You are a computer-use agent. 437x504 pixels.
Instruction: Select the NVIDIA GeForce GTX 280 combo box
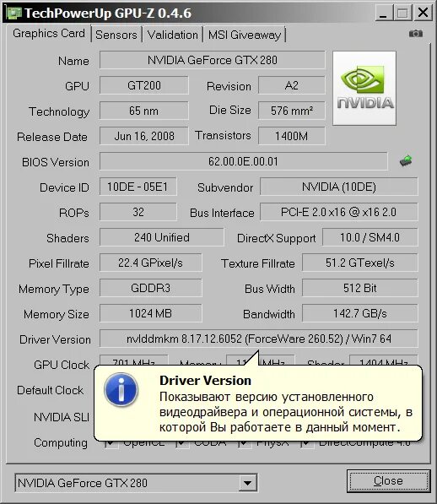[x=136, y=483]
